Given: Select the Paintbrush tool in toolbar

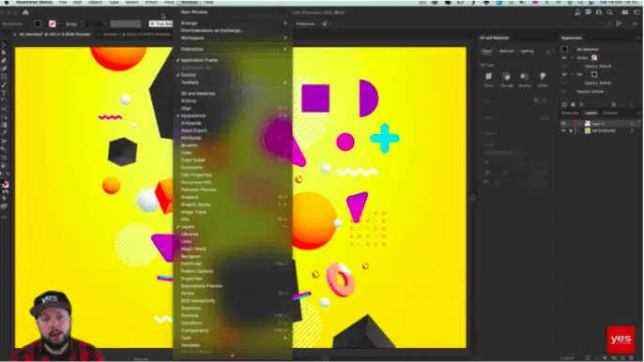Looking at the screenshot, I should 4,84.
